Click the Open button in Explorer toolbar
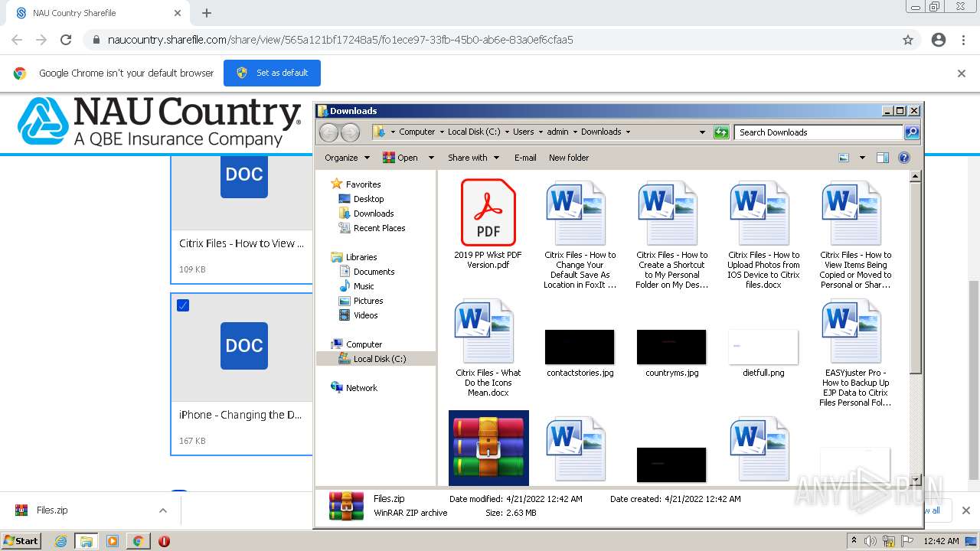Viewport: 980px width, 551px height. pos(400,158)
